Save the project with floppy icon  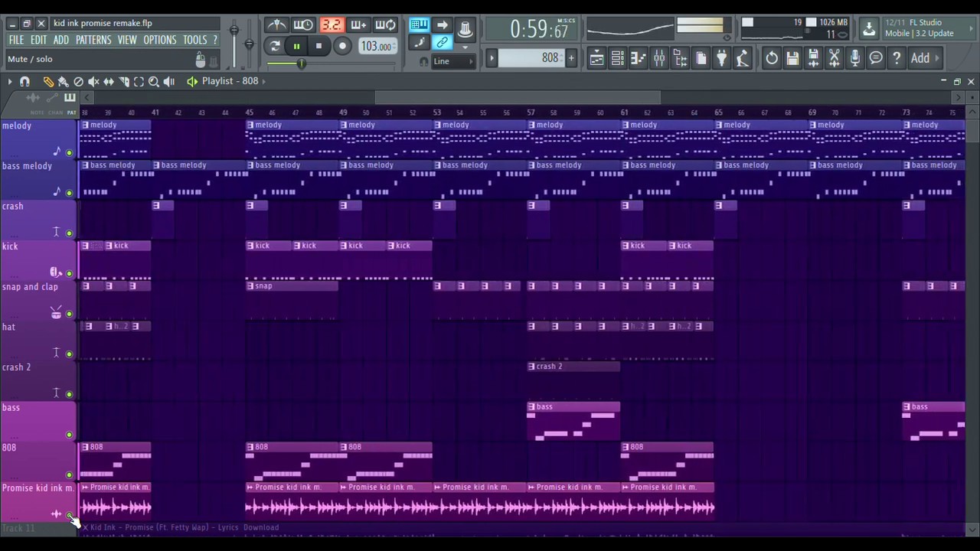coord(792,58)
